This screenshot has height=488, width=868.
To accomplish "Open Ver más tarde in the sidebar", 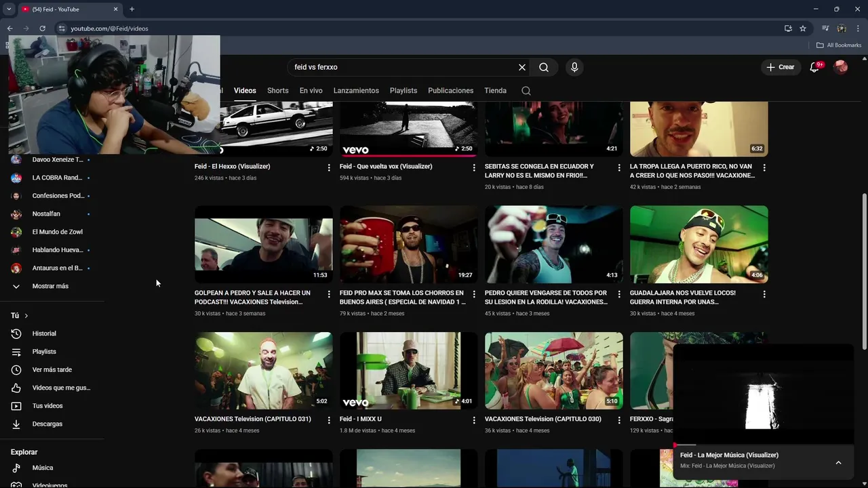I will (x=52, y=369).
